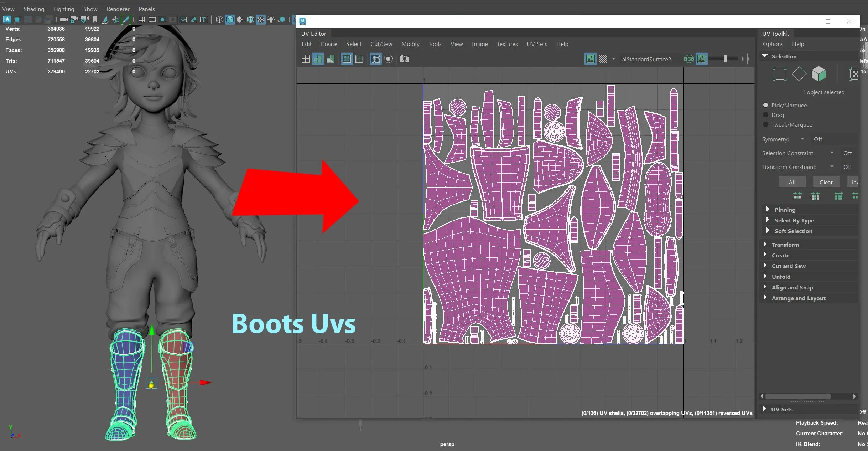Select edge selection mode diamond icon
868x451 pixels.
click(799, 74)
